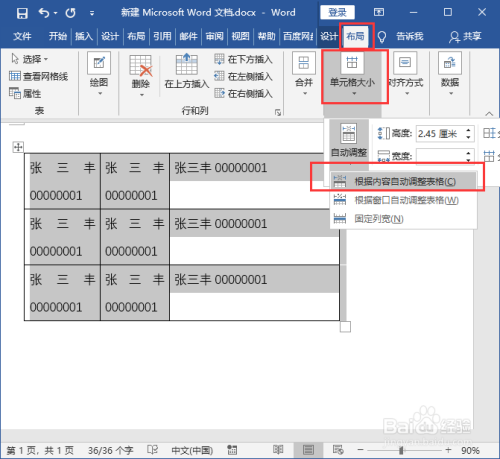Click first row third cell text
The height and width of the screenshot is (459, 500).
point(221,168)
